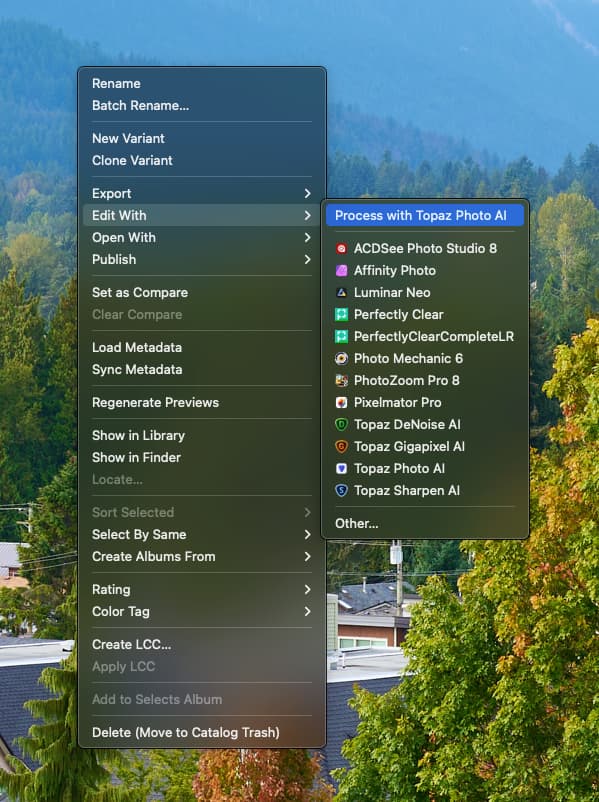The height and width of the screenshot is (802, 599).
Task: Click the Pixelmator Pro icon
Action: pyautogui.click(x=341, y=403)
